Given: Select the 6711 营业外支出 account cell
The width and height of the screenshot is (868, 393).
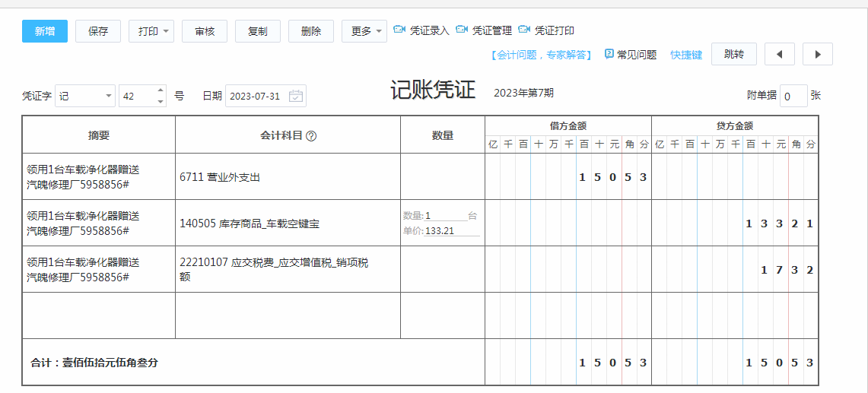Looking at the screenshot, I should [288, 177].
